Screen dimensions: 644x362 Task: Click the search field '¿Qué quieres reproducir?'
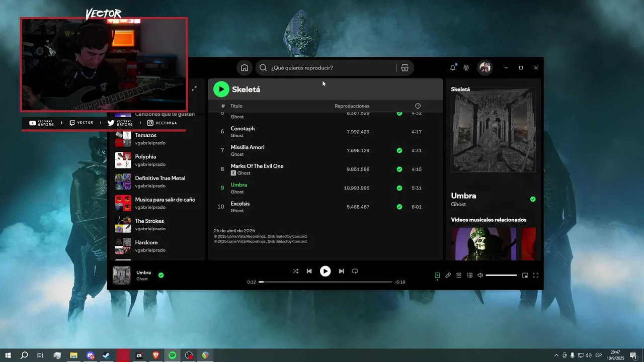tap(326, 68)
